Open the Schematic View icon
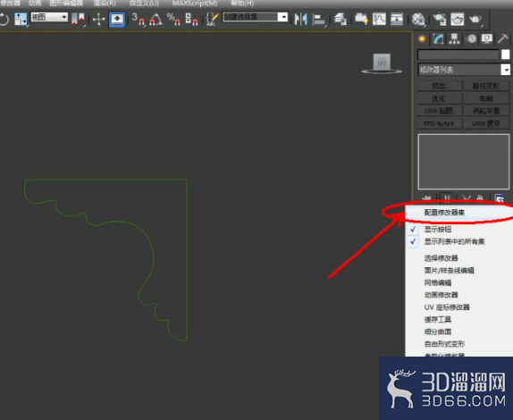 point(397,19)
